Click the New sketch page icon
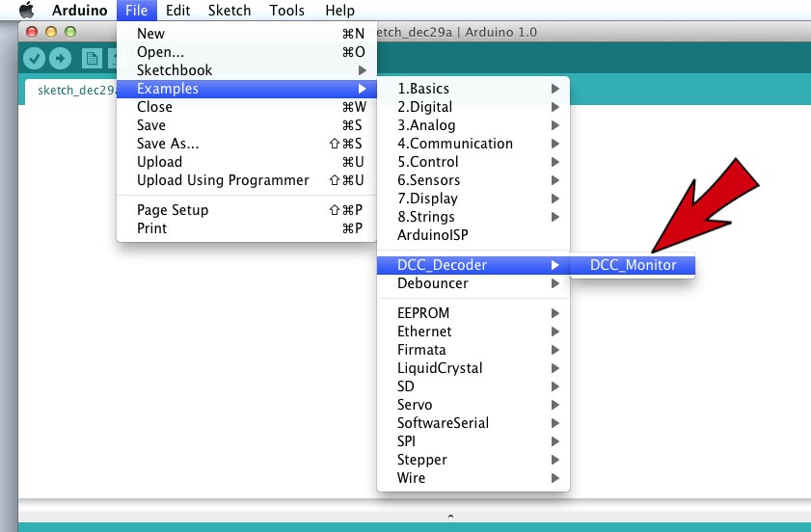This screenshot has height=532, width=811. [x=92, y=59]
